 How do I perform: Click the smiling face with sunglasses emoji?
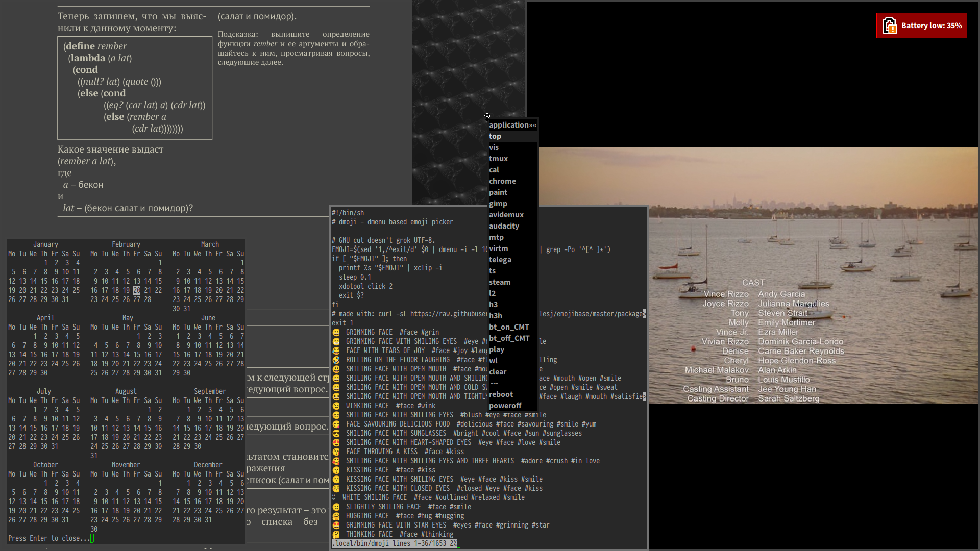pyautogui.click(x=336, y=433)
